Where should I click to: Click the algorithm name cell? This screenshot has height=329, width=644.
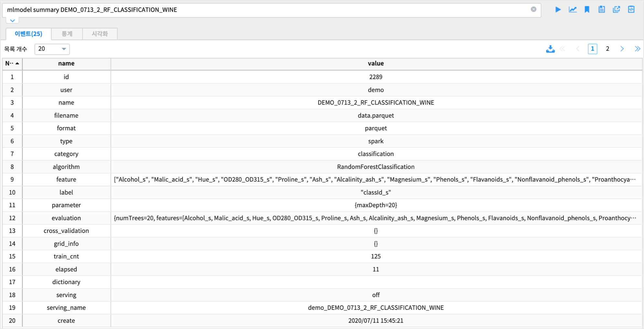(x=66, y=167)
